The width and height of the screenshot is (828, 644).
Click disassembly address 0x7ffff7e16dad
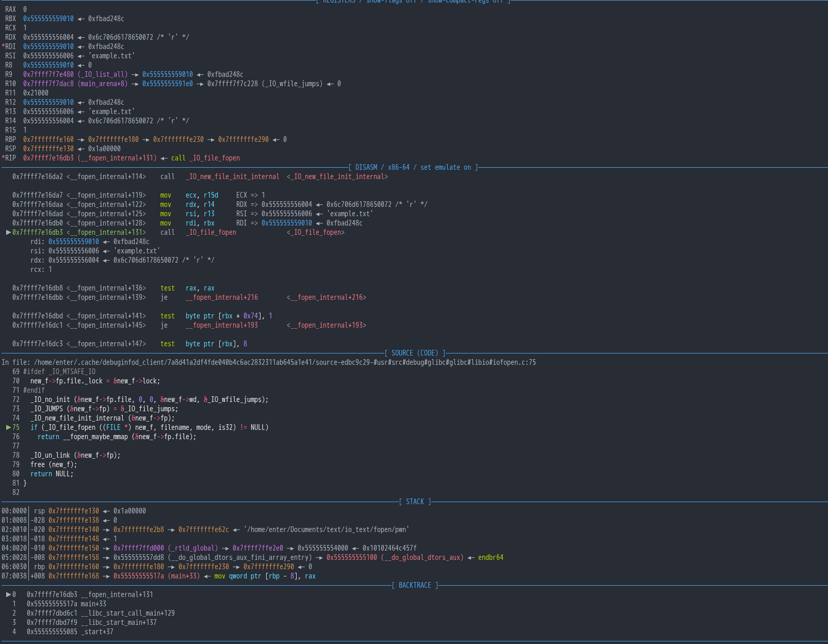tap(38, 214)
